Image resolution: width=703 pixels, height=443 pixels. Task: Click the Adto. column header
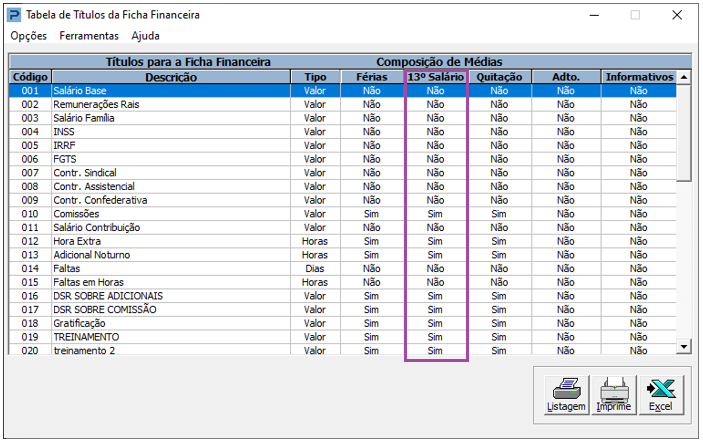point(566,77)
